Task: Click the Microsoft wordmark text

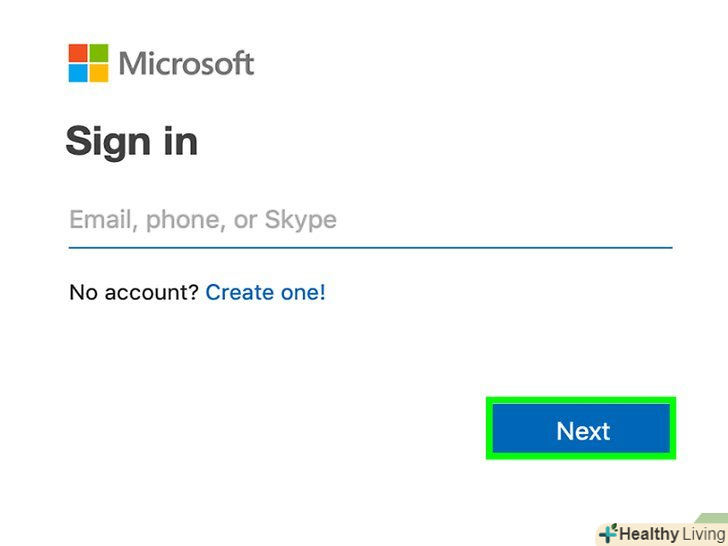Action: point(186,64)
